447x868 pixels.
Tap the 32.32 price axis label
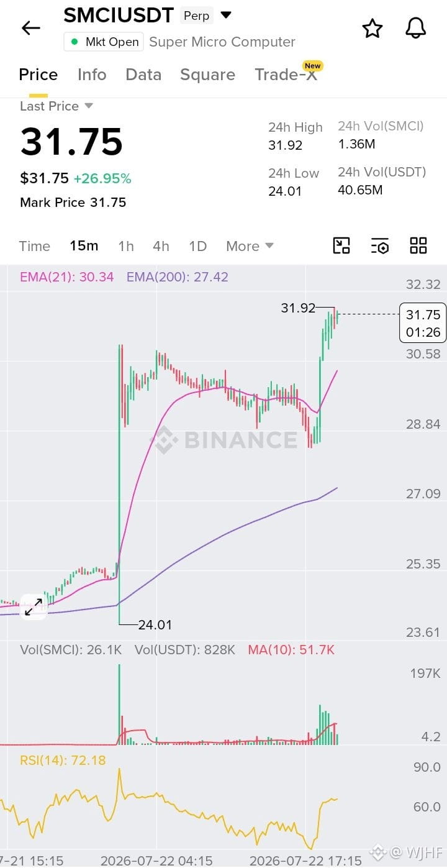[423, 285]
